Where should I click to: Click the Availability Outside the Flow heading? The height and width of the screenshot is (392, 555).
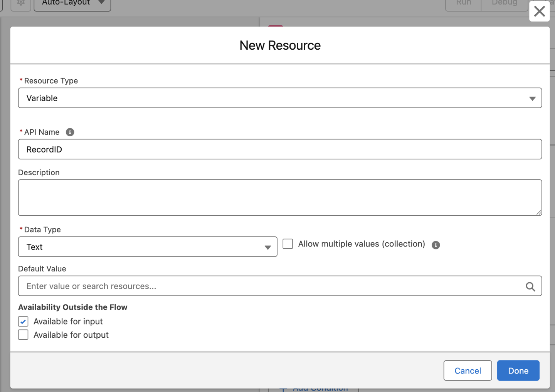[x=72, y=307]
